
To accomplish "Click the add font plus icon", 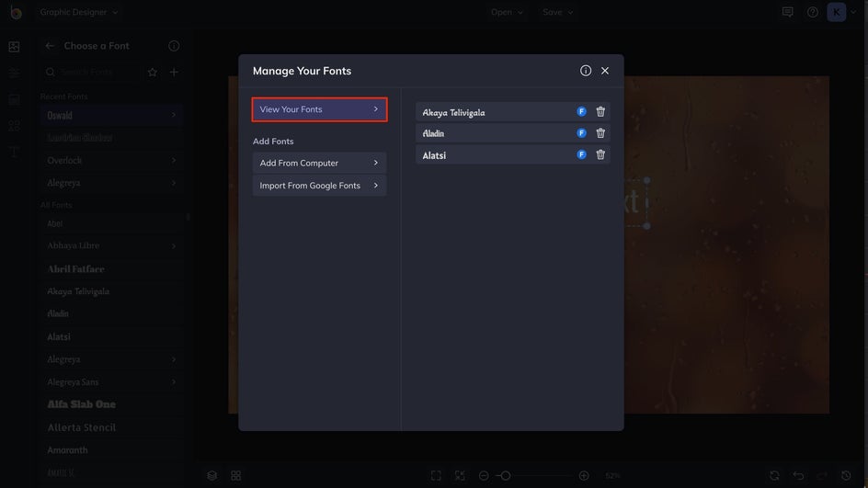I will click(174, 72).
